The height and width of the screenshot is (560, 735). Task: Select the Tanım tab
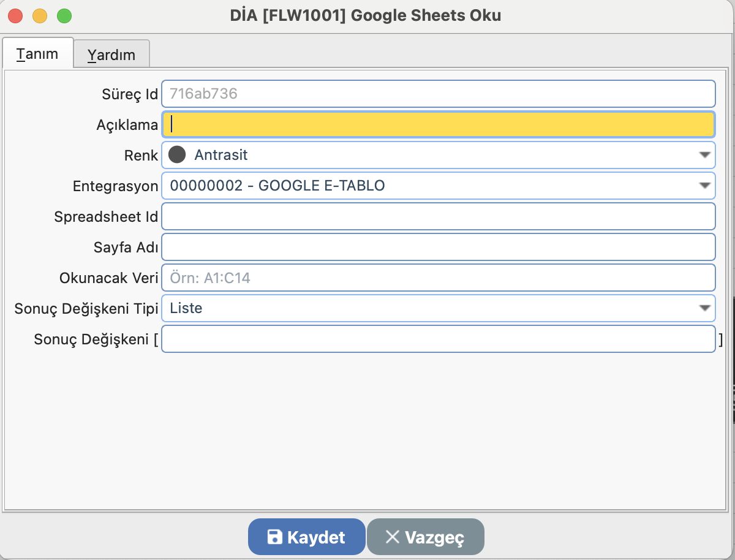tap(37, 54)
